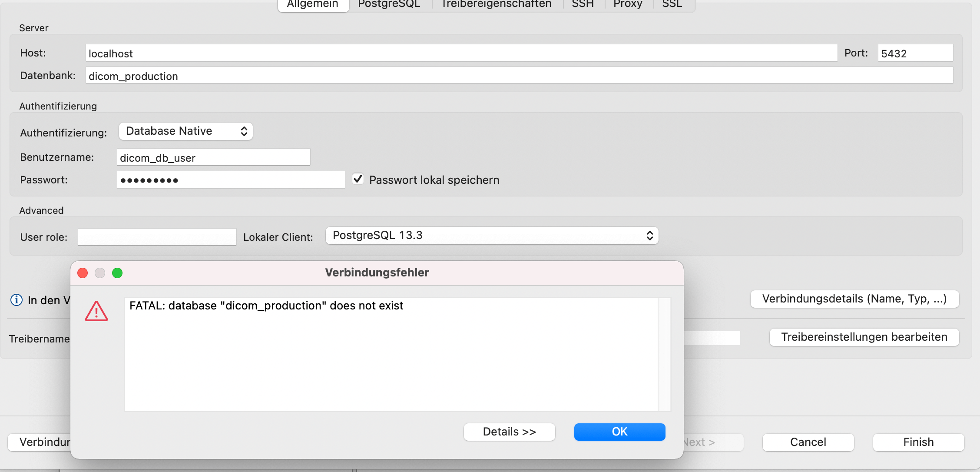
Task: Open the SSL tab
Action: (672, 4)
